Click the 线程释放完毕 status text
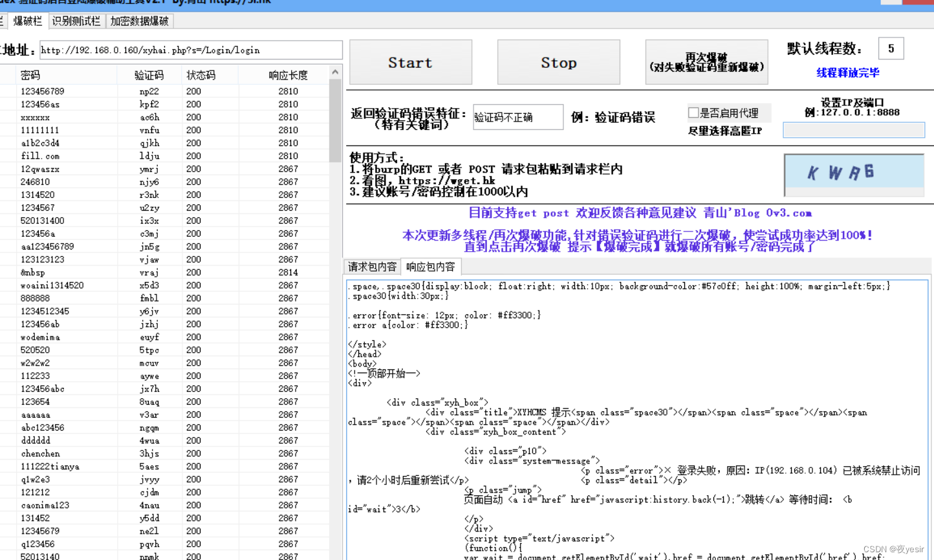The height and width of the screenshot is (560, 934). point(848,72)
